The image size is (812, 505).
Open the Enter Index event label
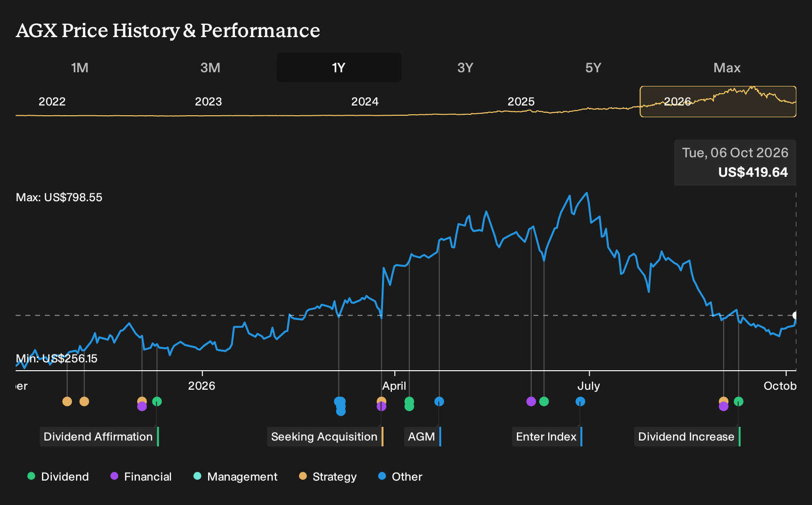547,437
